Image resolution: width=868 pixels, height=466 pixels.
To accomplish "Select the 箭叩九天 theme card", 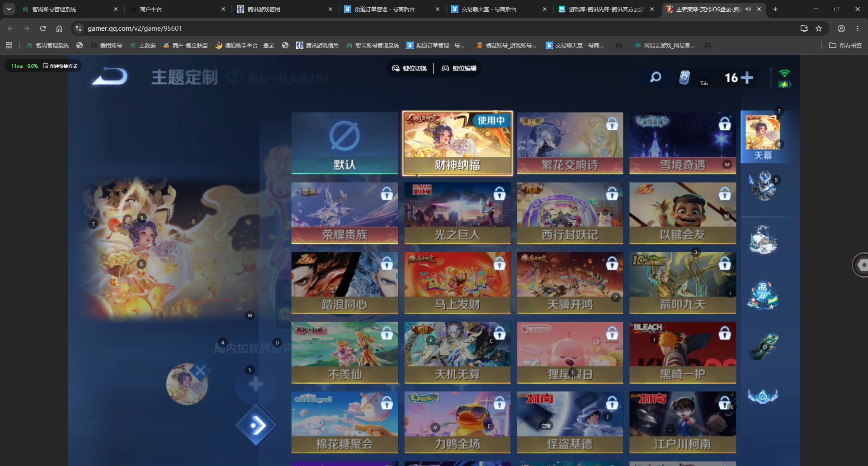I will [x=683, y=283].
